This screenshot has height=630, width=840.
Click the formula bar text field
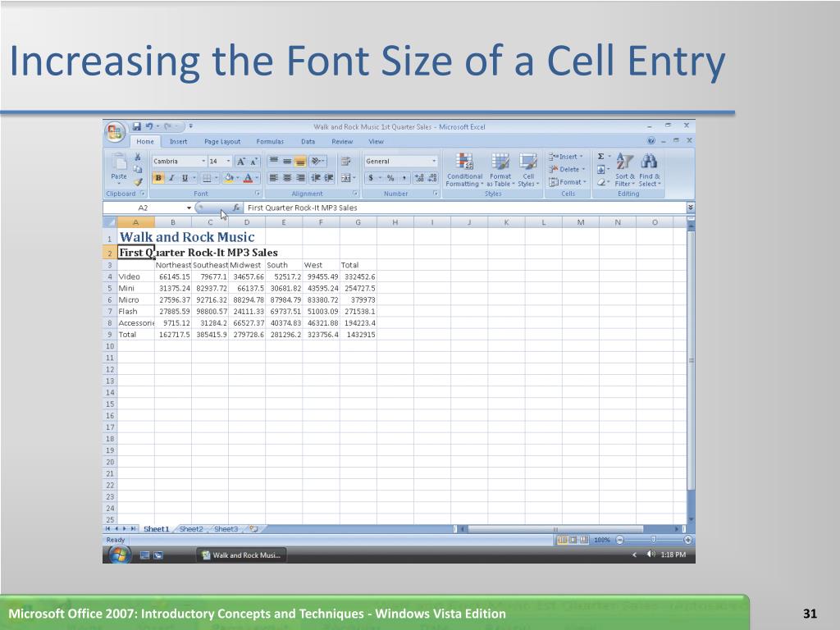pyautogui.click(x=464, y=208)
